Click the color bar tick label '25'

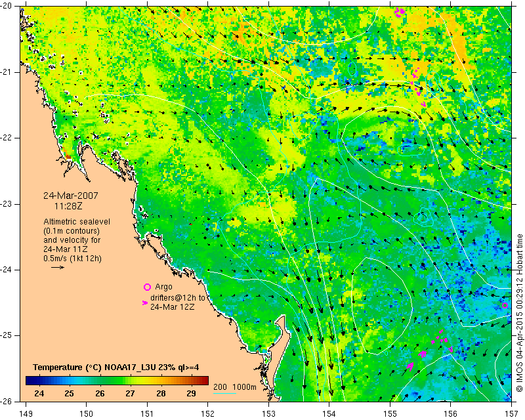tap(70, 393)
